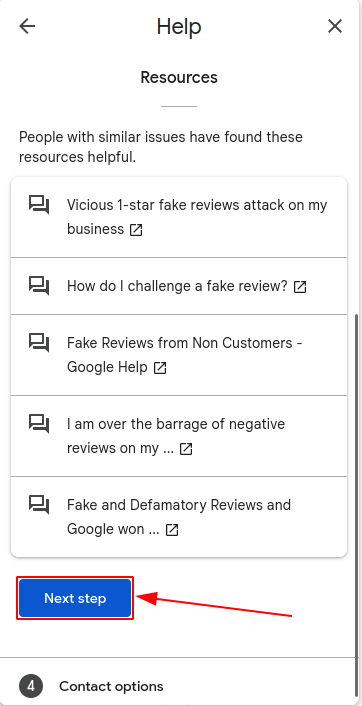Viewport: 362px width, 706px height.
Task: Open external link icon after 'Google won ...'
Action: [172, 530]
